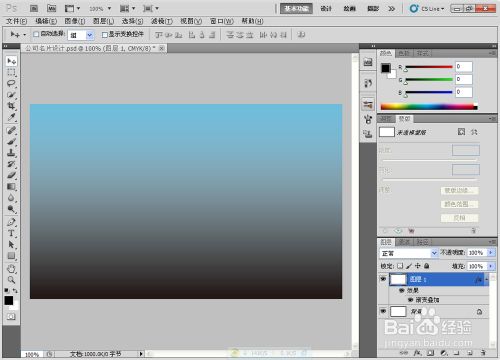500x360 pixels.
Task: Select the Rectangular Marquee tool
Action: coord(11,72)
